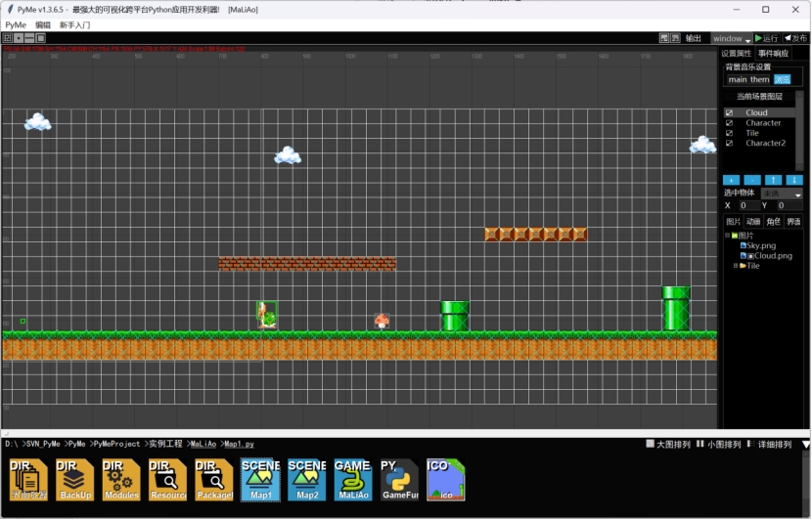Select the cloud at the scene's top-left
Screen dimensions: 812x519
pos(38,122)
